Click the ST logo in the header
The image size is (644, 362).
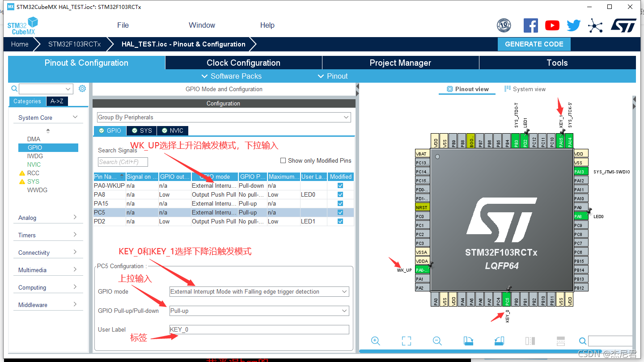pyautogui.click(x=623, y=25)
